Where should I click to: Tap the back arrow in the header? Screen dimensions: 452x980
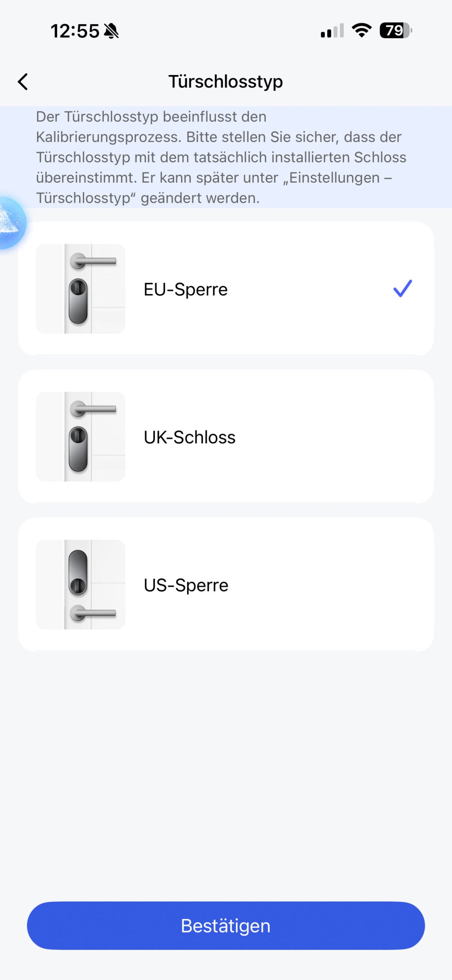pos(23,82)
